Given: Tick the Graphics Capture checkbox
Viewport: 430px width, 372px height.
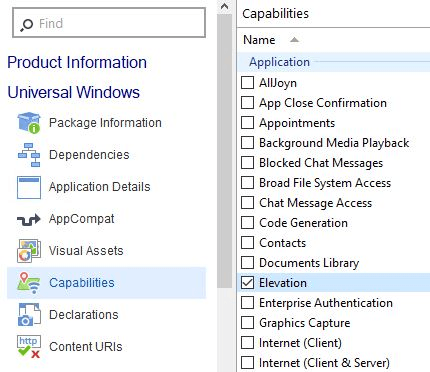Looking at the screenshot, I should 247,323.
